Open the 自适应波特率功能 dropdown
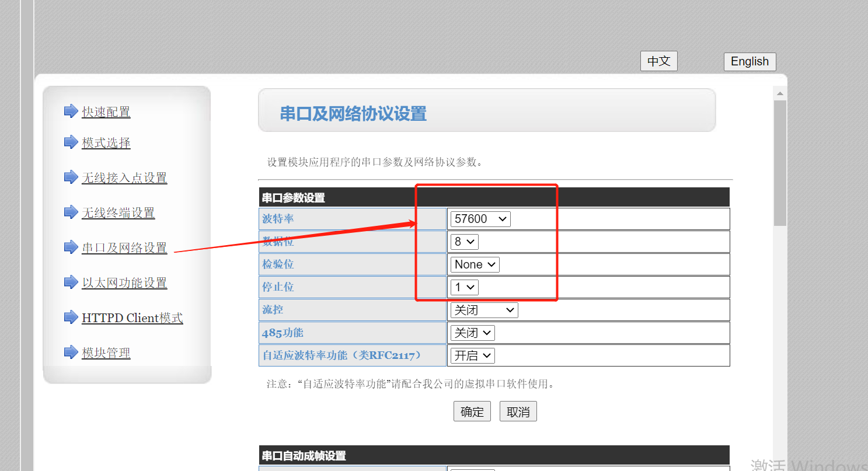The width and height of the screenshot is (868, 471). pos(472,355)
